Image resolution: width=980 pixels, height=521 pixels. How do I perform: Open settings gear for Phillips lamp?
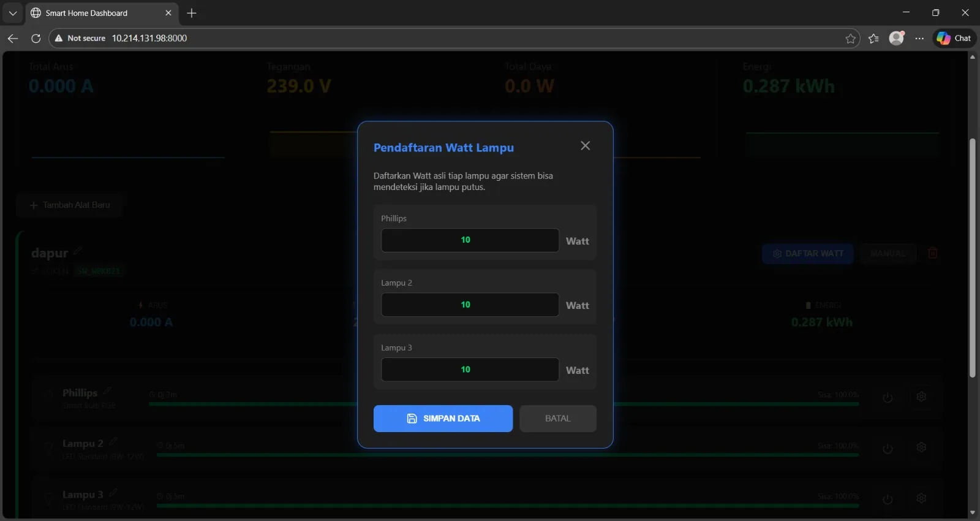click(x=921, y=397)
